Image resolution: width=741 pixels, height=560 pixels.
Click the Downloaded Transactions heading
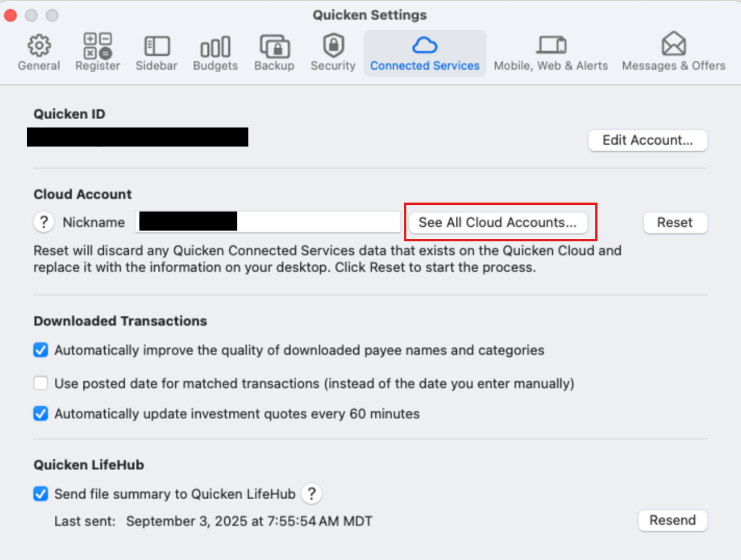coord(120,321)
